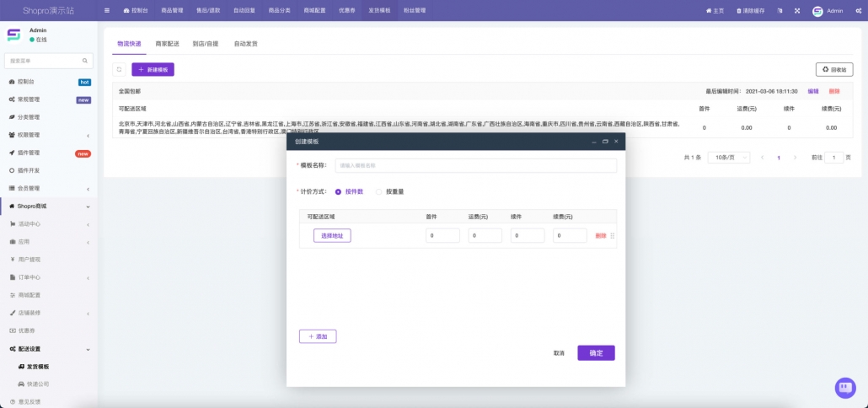Click the 清除缓存 trash icon in header
Screen dimensions: 868x408
click(x=738, y=10)
